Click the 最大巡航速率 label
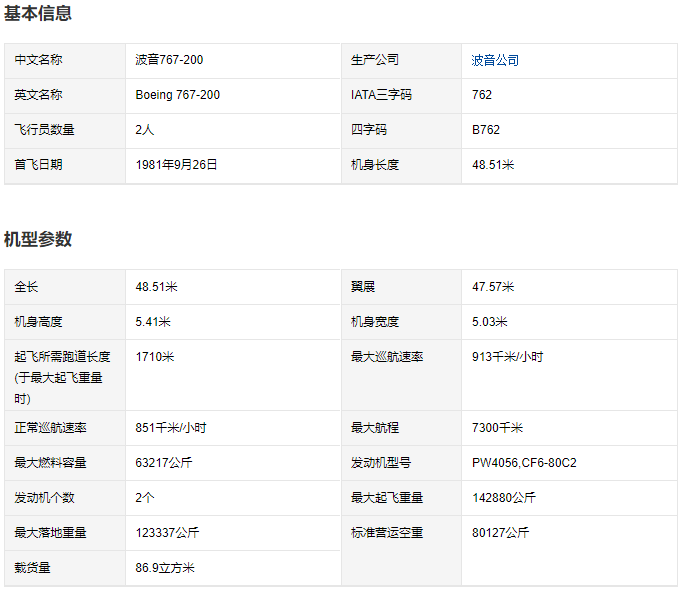 coord(387,357)
